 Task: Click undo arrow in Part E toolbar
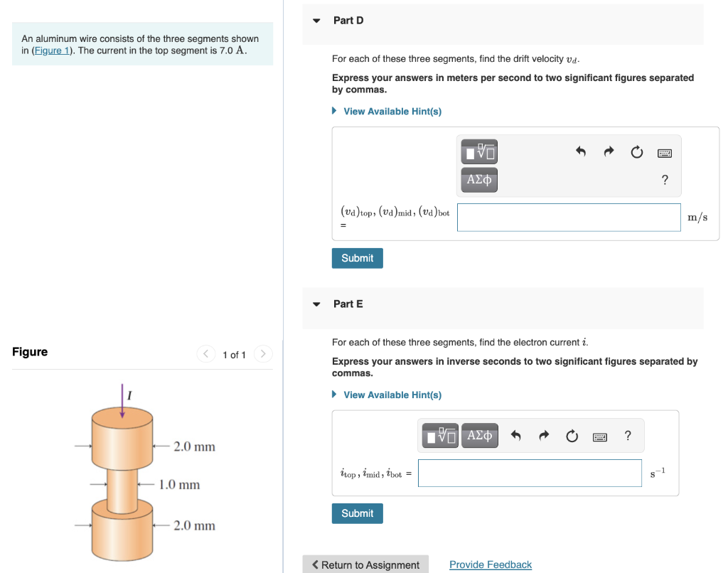coord(516,436)
